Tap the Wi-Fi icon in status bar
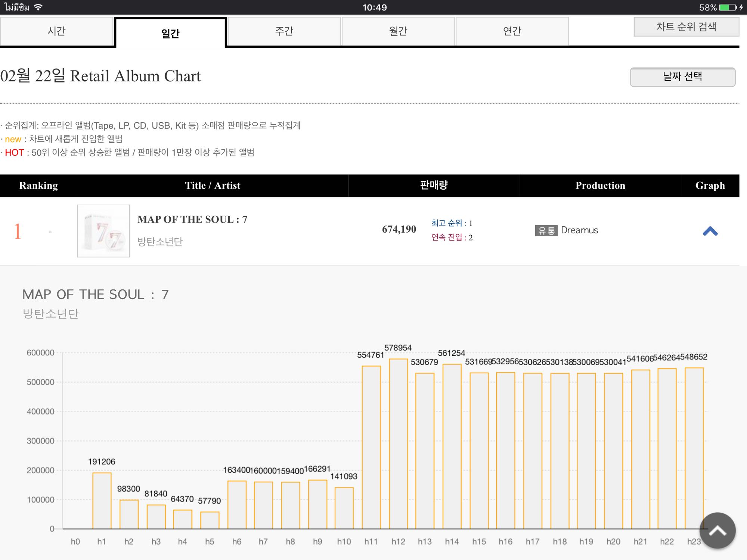747x560 pixels. (x=38, y=7)
